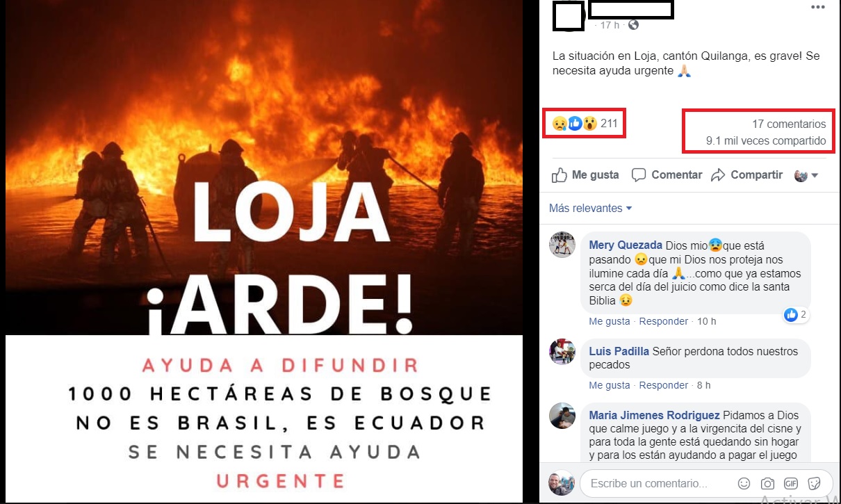Click the globe public-visibility icon
841x504 pixels.
pyautogui.click(x=633, y=25)
